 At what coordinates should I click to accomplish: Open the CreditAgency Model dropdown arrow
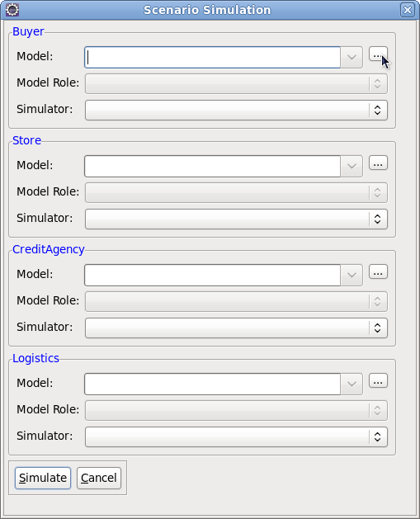(x=352, y=275)
